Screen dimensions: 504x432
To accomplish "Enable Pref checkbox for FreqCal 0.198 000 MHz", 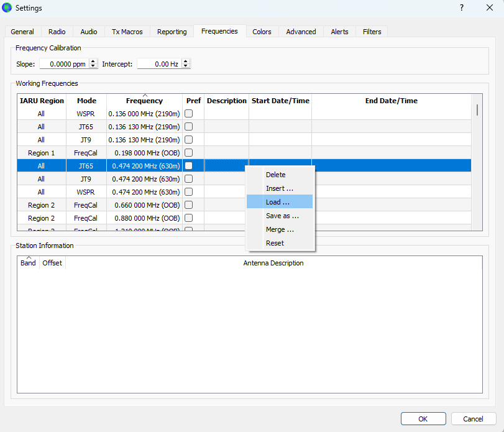I will point(188,153).
